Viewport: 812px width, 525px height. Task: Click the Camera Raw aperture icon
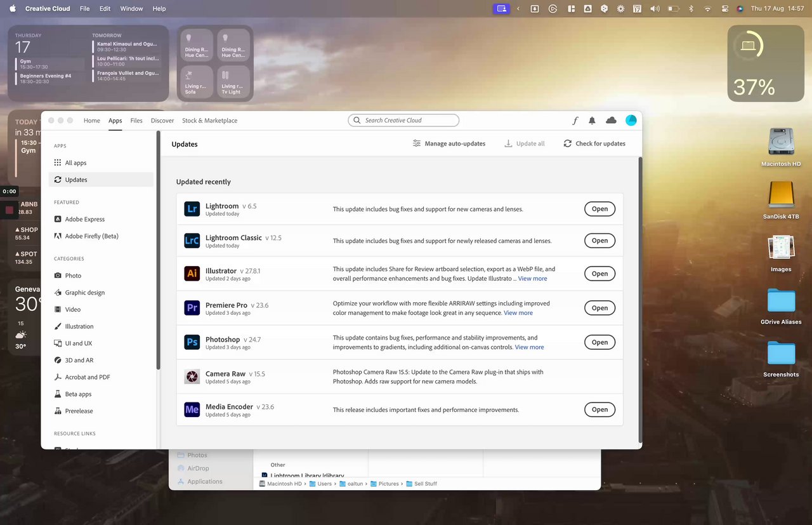click(x=192, y=376)
